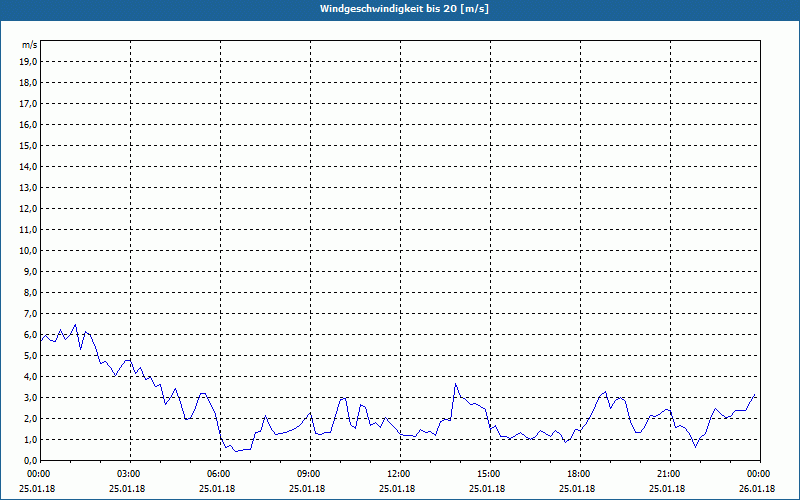The width and height of the screenshot is (800, 500).
Task: Click the 12:00 time axis label
Action: [399, 474]
